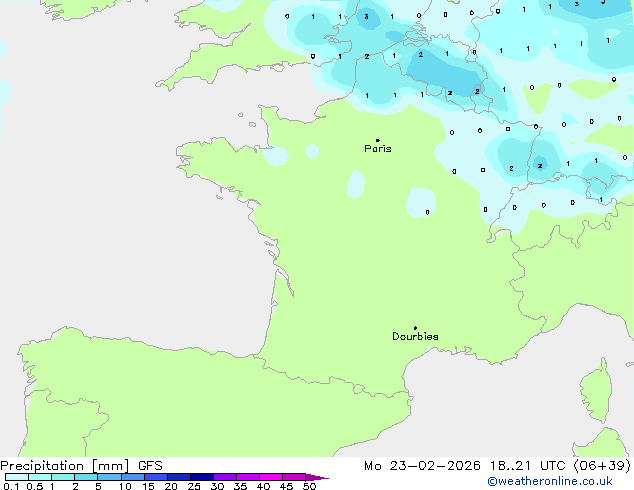Click the legend value label '20'

pyautogui.click(x=171, y=486)
